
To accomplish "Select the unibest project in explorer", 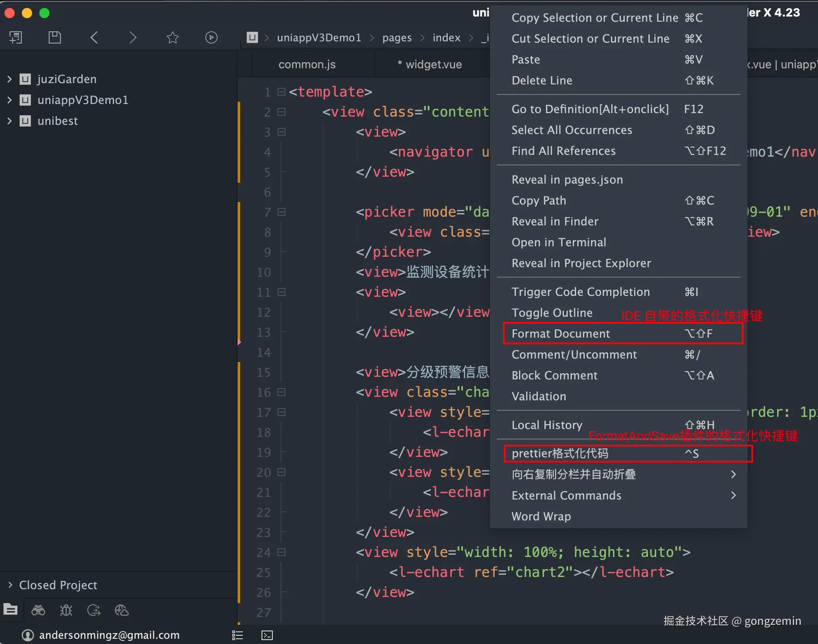I will pyautogui.click(x=57, y=121).
